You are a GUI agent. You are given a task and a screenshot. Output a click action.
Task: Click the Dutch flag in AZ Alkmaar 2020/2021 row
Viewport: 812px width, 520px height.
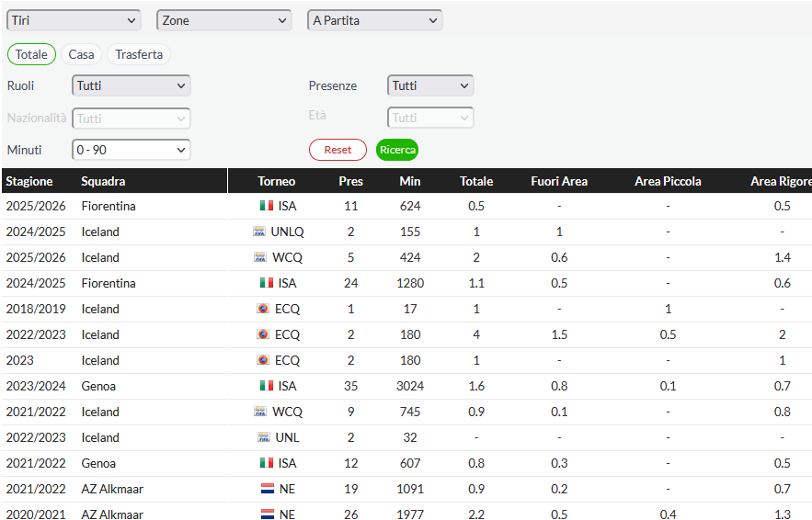tap(268, 514)
